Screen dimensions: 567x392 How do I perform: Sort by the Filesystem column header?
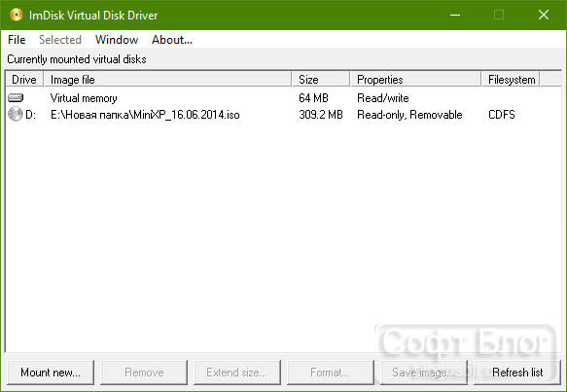tap(511, 79)
